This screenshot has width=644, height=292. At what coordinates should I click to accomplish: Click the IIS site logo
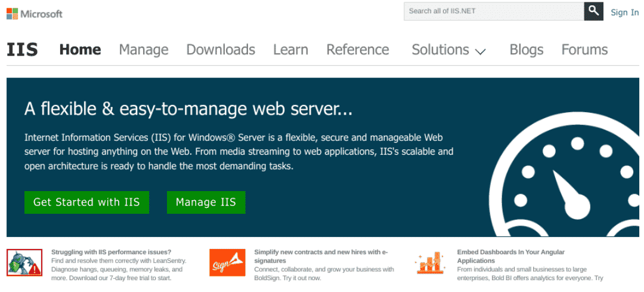coord(22,50)
